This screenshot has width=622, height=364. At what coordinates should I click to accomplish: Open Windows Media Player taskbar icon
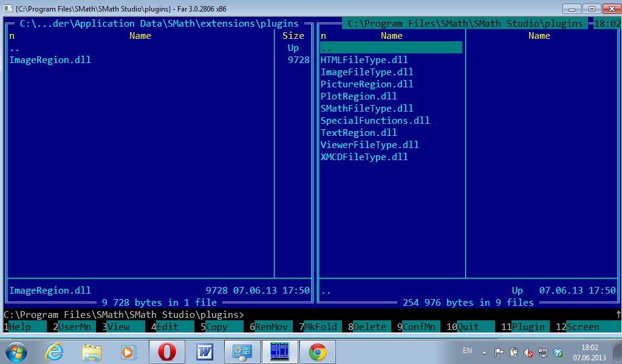tap(129, 351)
